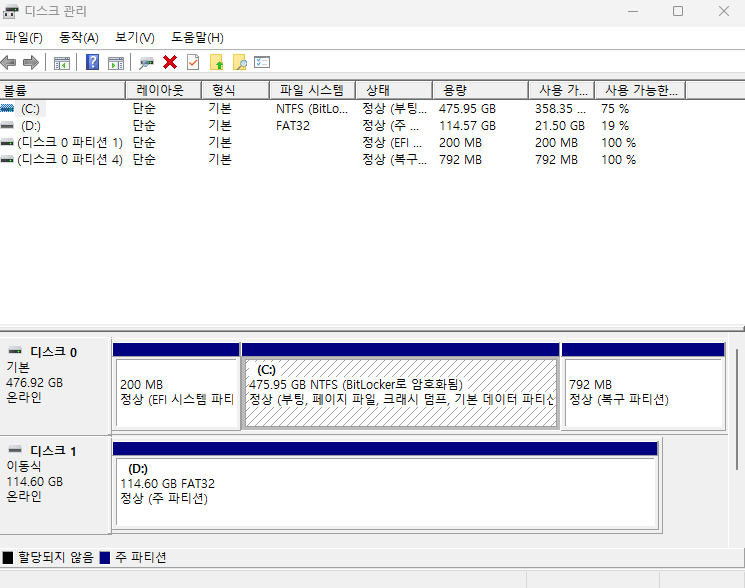Sort by the 상태 column header
Screen dimensions: 745x588
(x=394, y=90)
